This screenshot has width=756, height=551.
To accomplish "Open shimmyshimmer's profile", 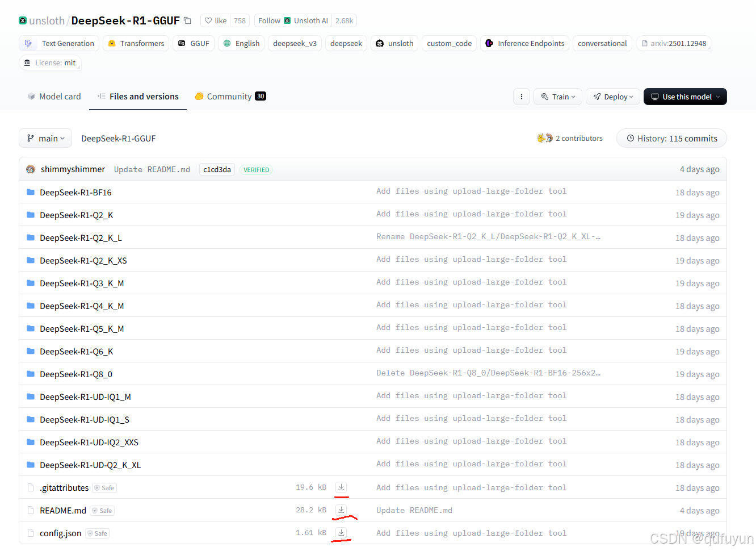I will click(73, 169).
